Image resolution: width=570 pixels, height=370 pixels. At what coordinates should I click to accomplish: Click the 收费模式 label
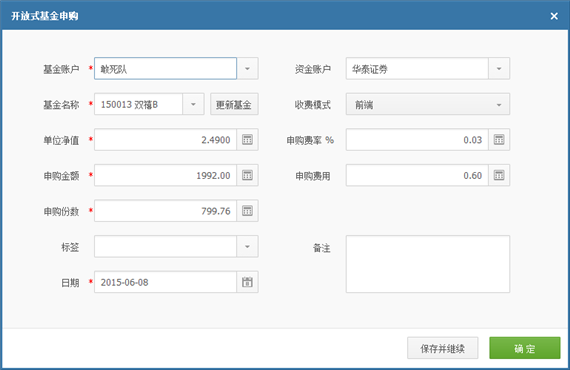point(313,105)
